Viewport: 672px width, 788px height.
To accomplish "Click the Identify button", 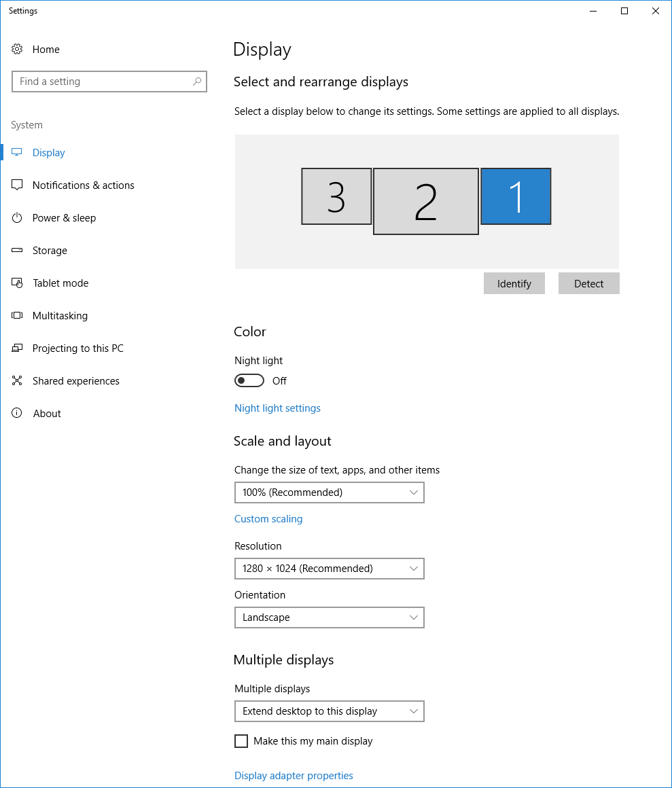I will pos(514,283).
